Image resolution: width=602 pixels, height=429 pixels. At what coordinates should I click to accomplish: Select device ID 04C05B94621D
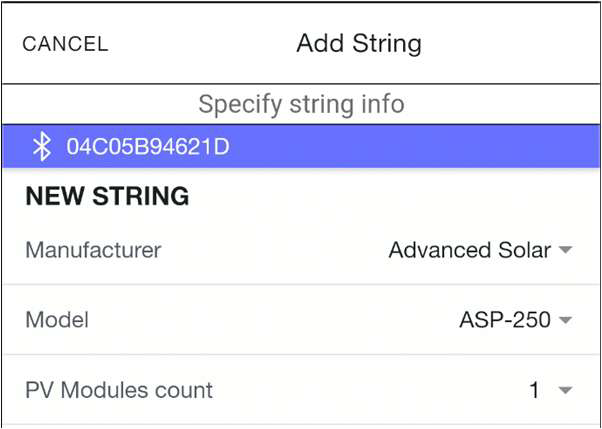pyautogui.click(x=148, y=147)
